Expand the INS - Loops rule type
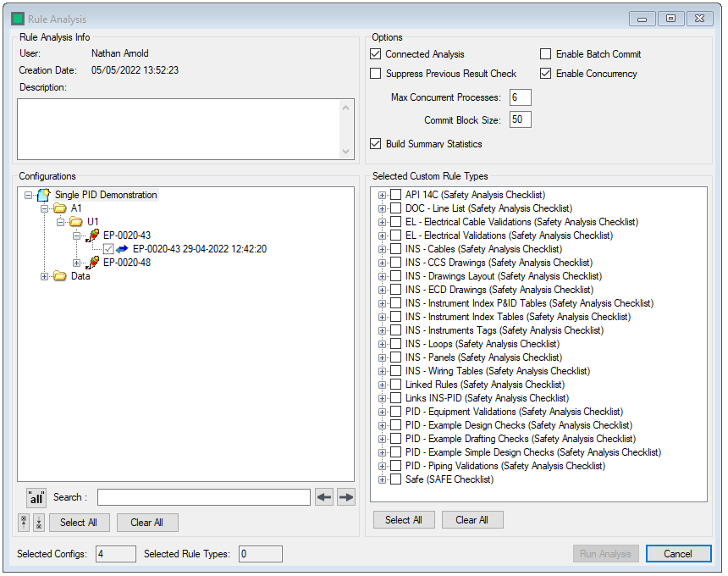This screenshot has height=576, width=728. tap(382, 344)
